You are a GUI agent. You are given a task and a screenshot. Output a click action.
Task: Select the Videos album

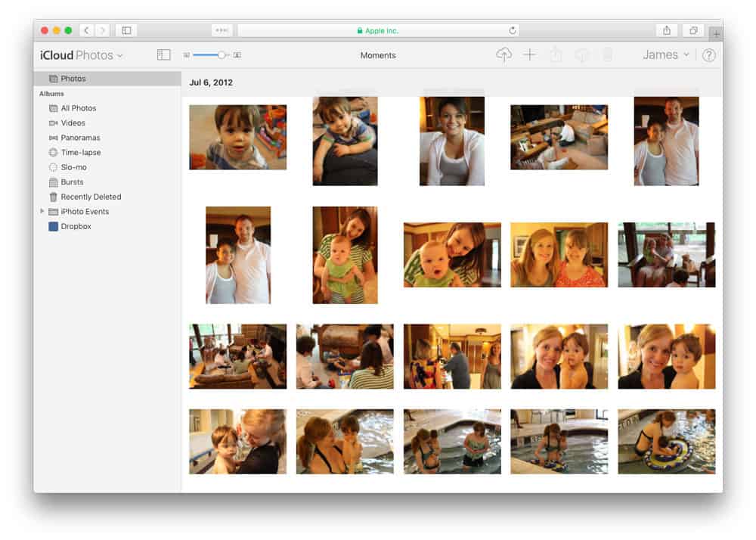pyautogui.click(x=73, y=123)
